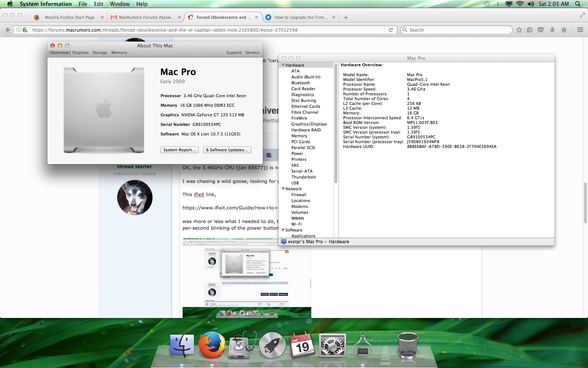Open the Window menu
588x368 pixels.
click(120, 4)
